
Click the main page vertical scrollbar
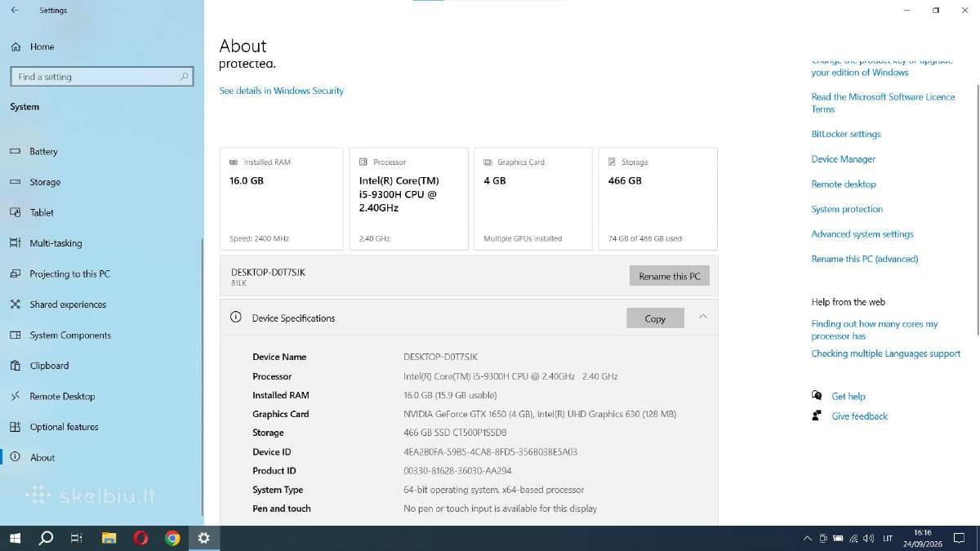point(977,208)
